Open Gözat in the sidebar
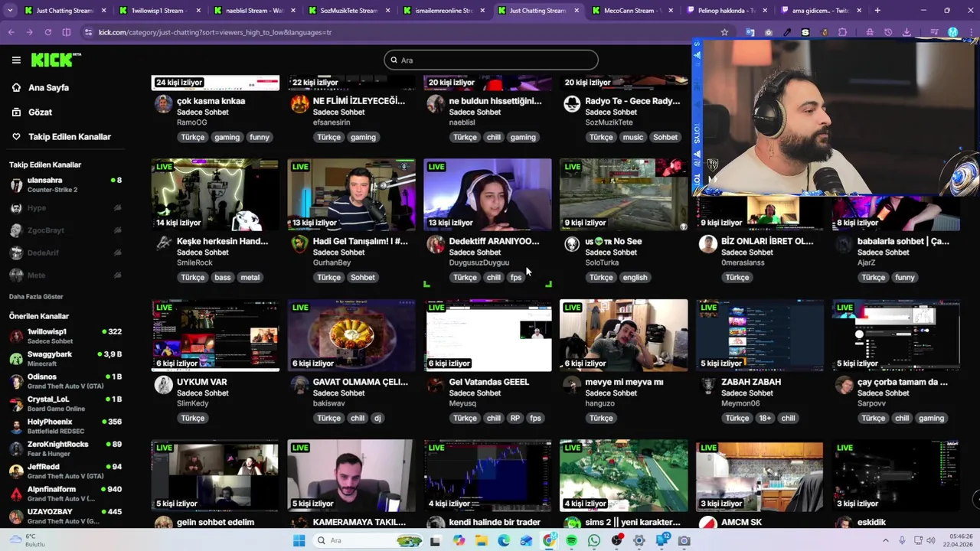Image resolution: width=980 pixels, height=551 pixels. (x=40, y=112)
